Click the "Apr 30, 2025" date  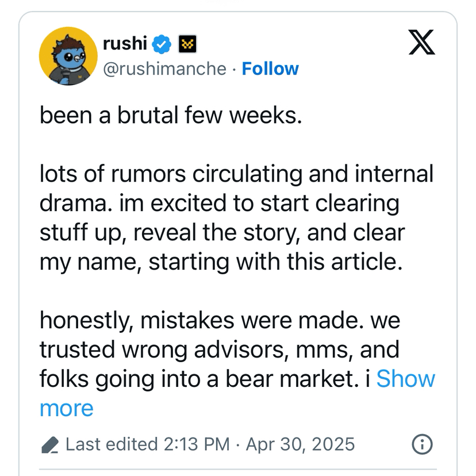pyautogui.click(x=300, y=444)
